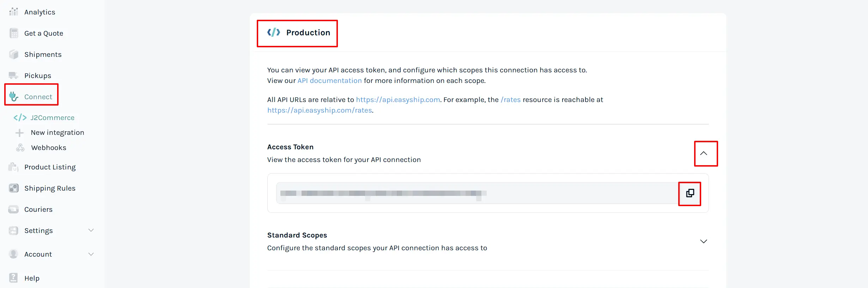
Task: Expand the Standard Scopes section
Action: (x=703, y=241)
